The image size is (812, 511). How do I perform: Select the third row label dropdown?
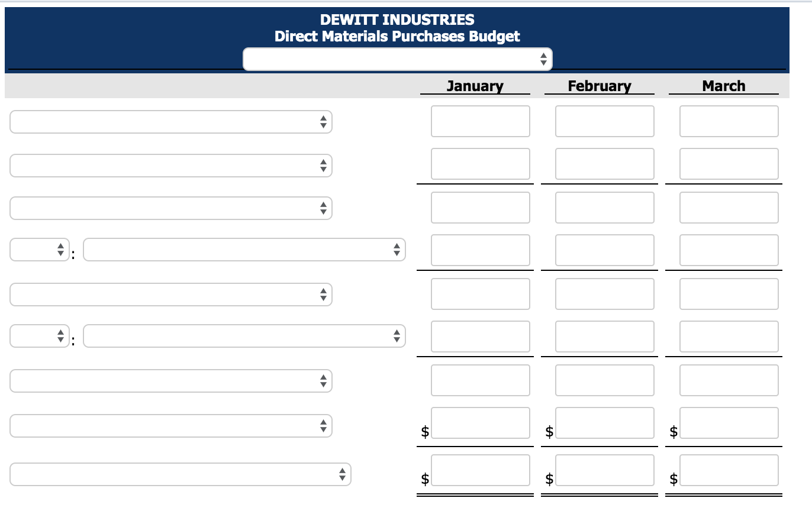pos(170,208)
